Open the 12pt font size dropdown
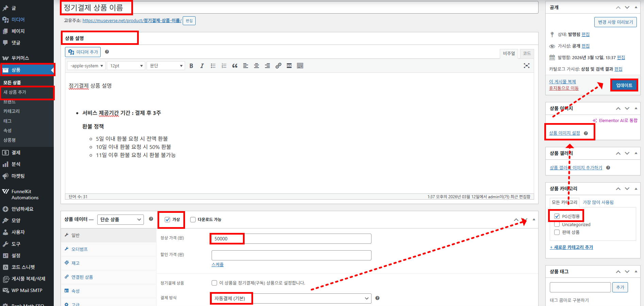644x306 pixels. tap(126, 66)
